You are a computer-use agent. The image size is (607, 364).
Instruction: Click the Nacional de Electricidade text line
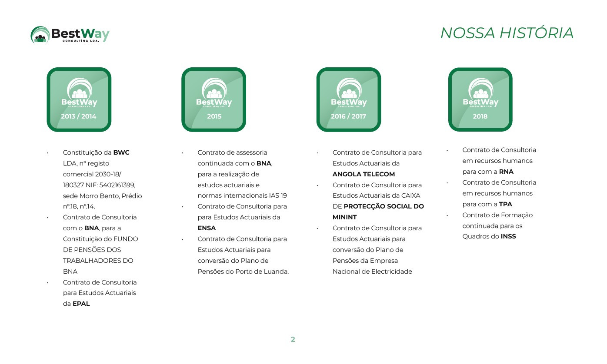372,271
